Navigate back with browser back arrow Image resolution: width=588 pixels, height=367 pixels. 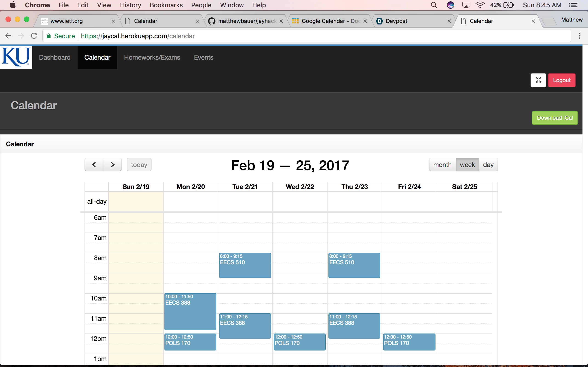[8, 36]
